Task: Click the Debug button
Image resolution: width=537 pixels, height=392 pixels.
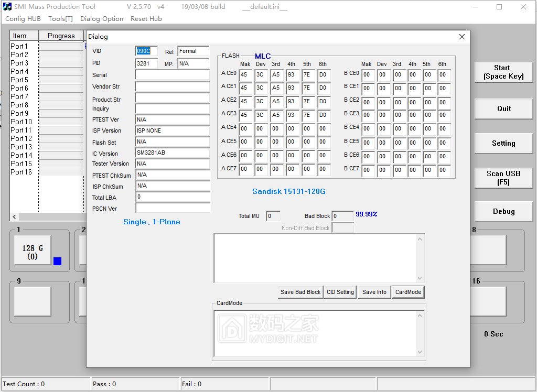Action: (x=503, y=212)
